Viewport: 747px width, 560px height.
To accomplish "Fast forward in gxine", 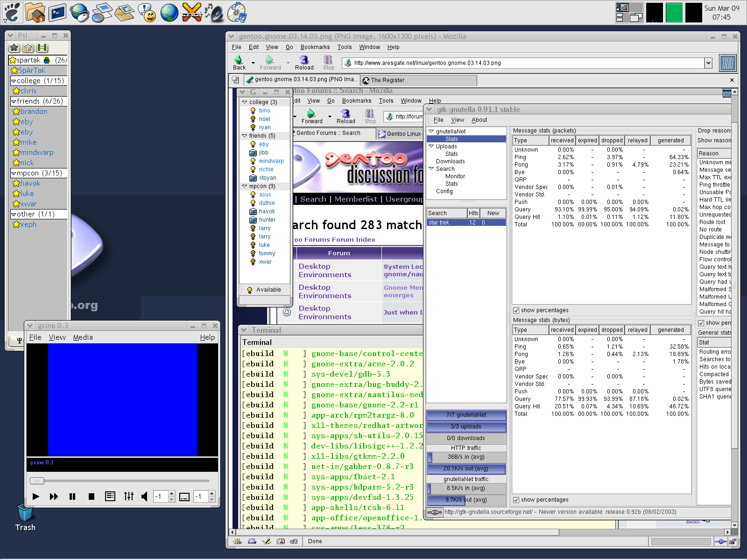I will 54,496.
